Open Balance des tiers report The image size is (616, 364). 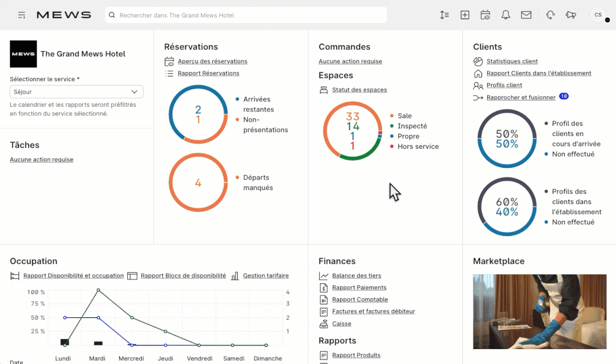point(356,276)
